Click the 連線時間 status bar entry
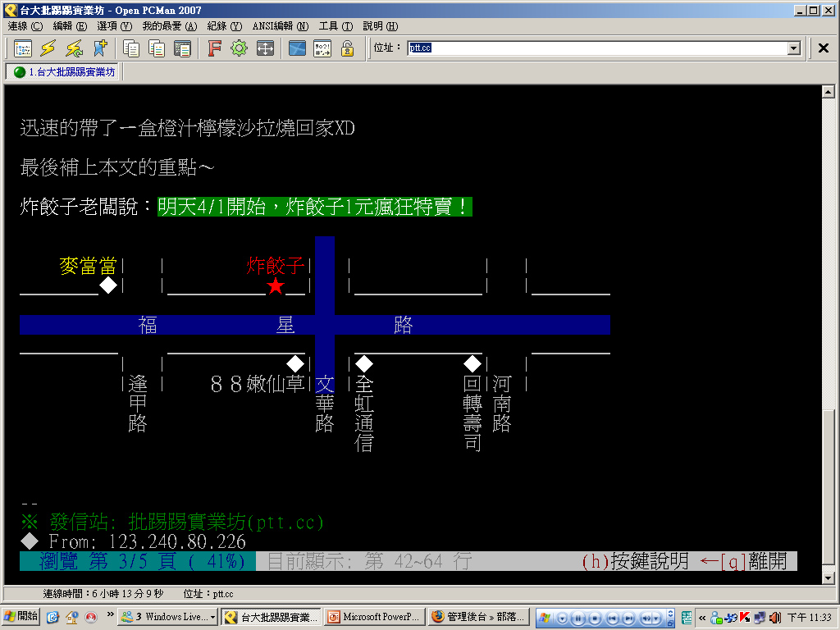This screenshot has height=630, width=840. coord(103,594)
